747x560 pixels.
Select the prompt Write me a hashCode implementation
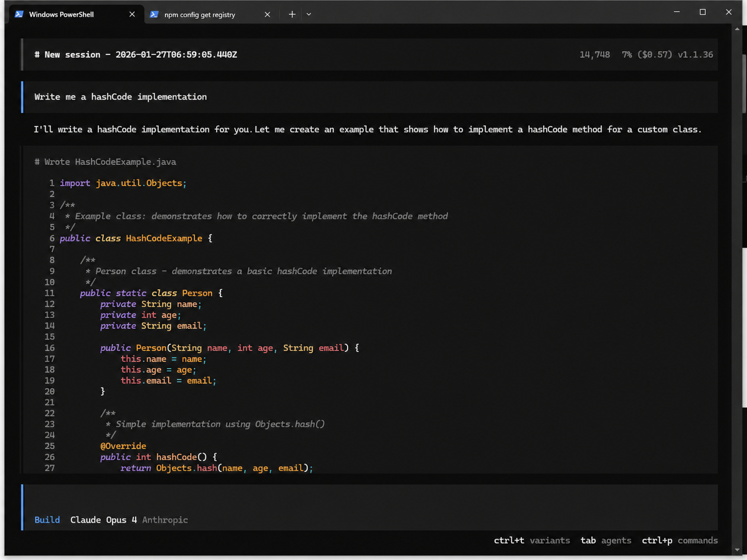121,97
